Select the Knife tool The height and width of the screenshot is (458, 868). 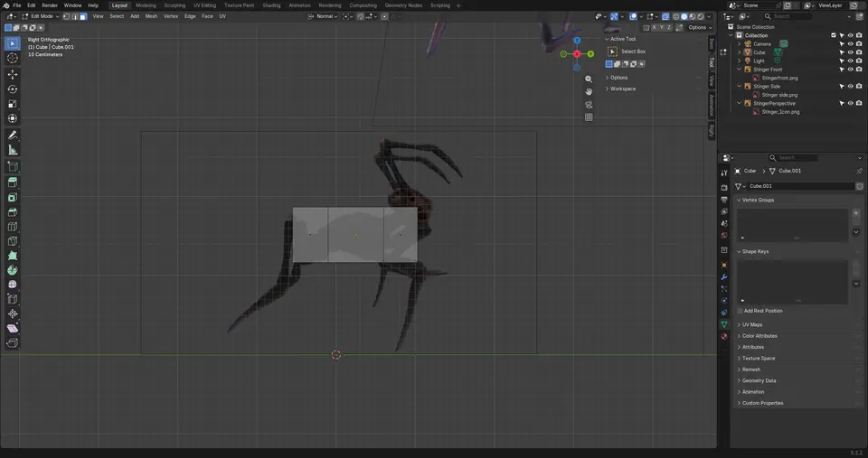(12, 241)
